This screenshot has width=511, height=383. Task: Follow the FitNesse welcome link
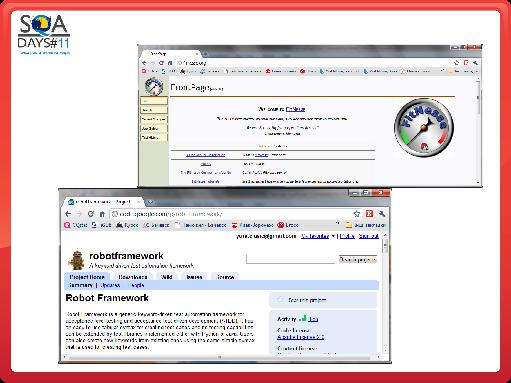pyautogui.click(x=295, y=109)
